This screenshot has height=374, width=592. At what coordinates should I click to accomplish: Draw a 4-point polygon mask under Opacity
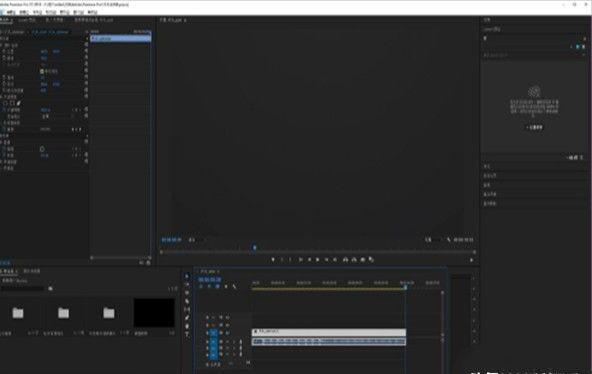(x=12, y=103)
